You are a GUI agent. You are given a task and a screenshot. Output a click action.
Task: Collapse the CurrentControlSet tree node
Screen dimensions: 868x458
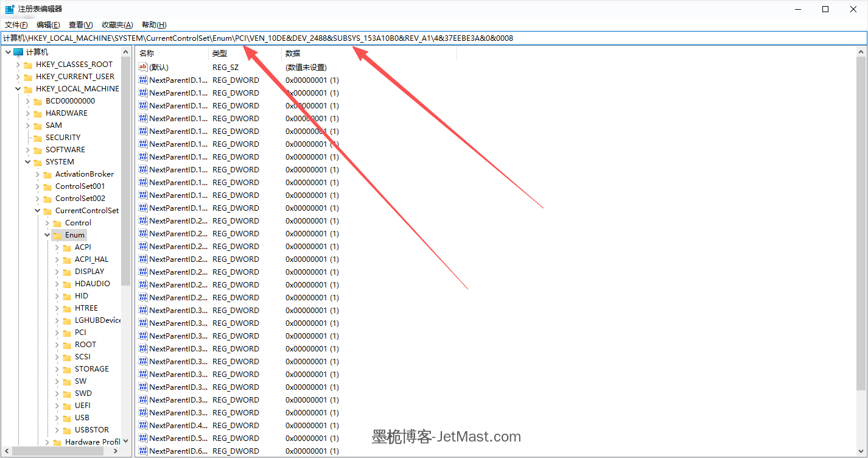click(x=37, y=211)
